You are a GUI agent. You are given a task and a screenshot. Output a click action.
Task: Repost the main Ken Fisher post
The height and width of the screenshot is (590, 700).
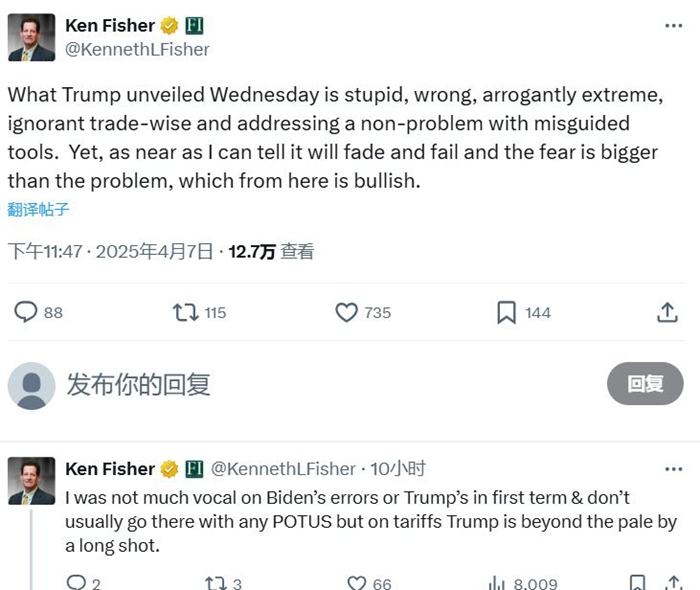185,312
